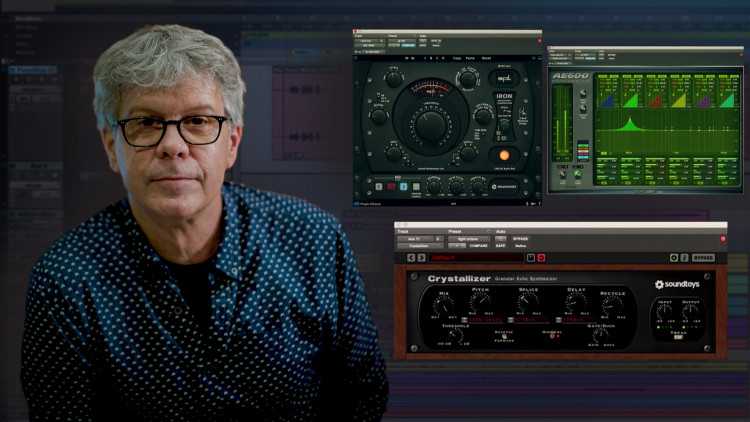Click the Attack knob on SPL IRON

[394, 78]
